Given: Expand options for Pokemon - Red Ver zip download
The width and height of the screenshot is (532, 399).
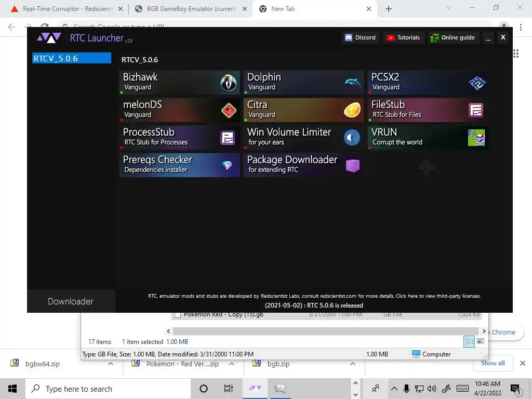Looking at the screenshot, I should click(x=232, y=364).
